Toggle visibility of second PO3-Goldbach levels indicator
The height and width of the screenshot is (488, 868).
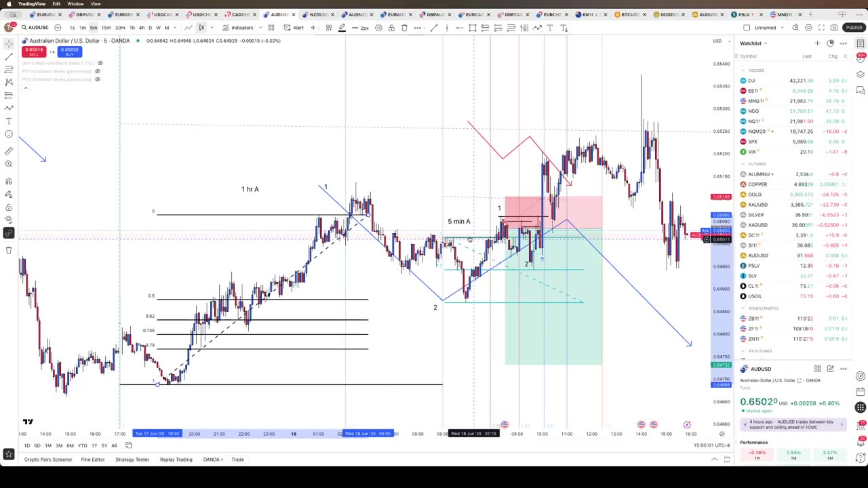pyautogui.click(x=97, y=79)
